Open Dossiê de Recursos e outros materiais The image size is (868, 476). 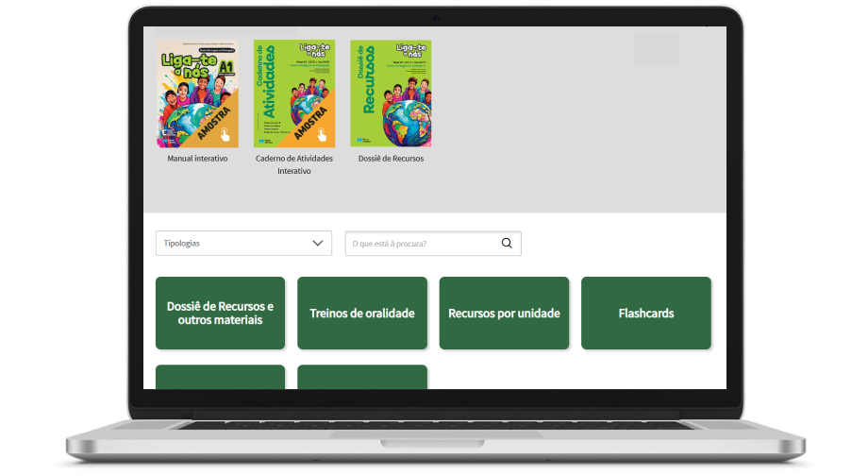pyautogui.click(x=221, y=314)
